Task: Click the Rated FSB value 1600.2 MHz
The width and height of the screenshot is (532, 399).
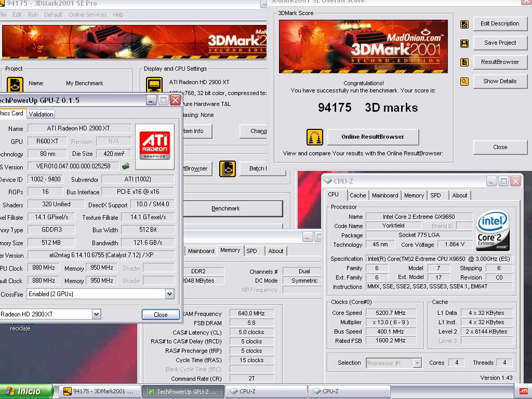Action: pos(391,341)
